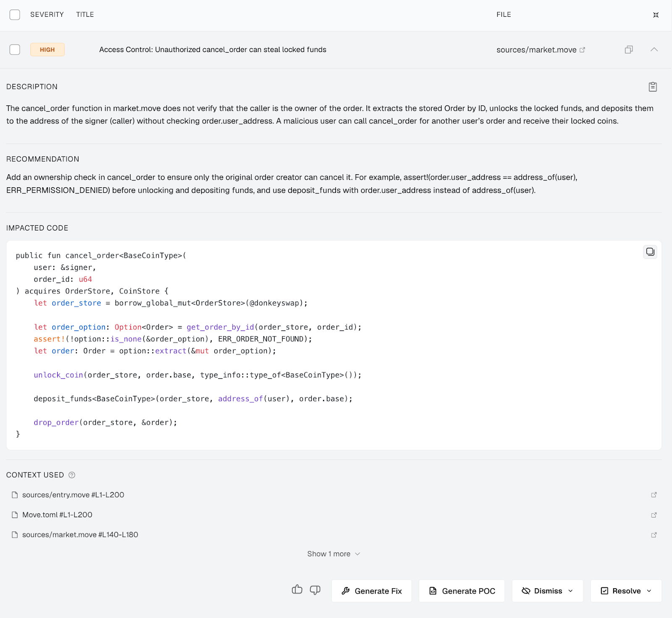
Task: Open external link icon beside sources/market.move
Action: 583,50
